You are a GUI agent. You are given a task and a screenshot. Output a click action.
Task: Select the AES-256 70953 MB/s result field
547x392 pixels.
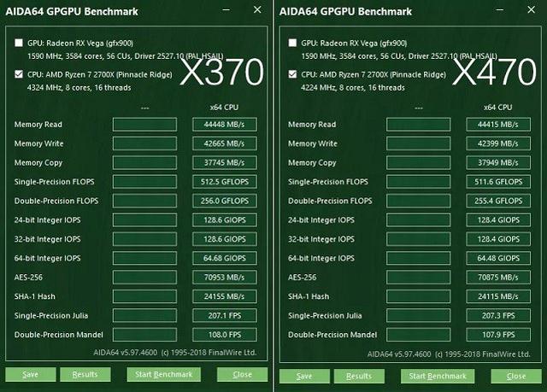[222, 278]
